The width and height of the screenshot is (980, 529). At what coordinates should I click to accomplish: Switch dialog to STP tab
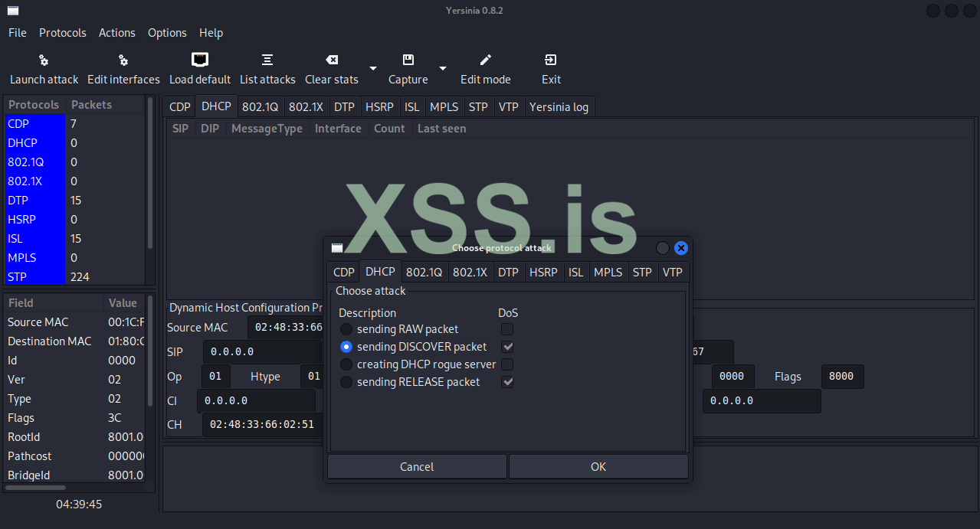pyautogui.click(x=642, y=272)
